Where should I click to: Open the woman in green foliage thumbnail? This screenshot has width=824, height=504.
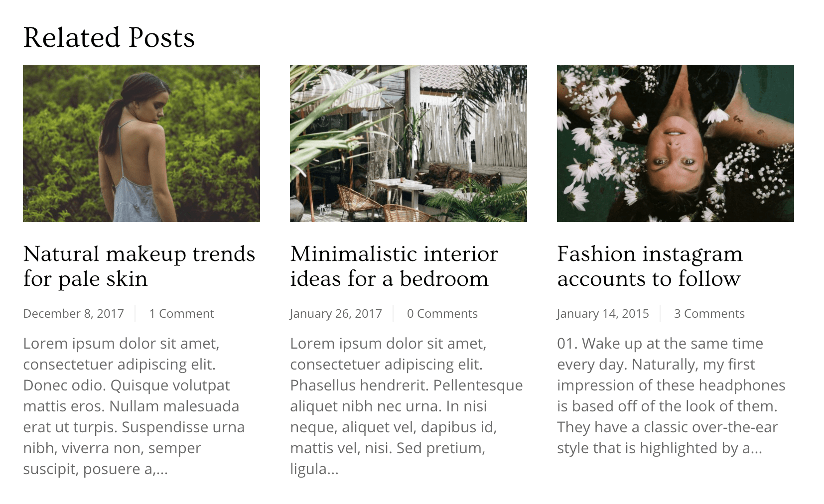click(x=141, y=143)
